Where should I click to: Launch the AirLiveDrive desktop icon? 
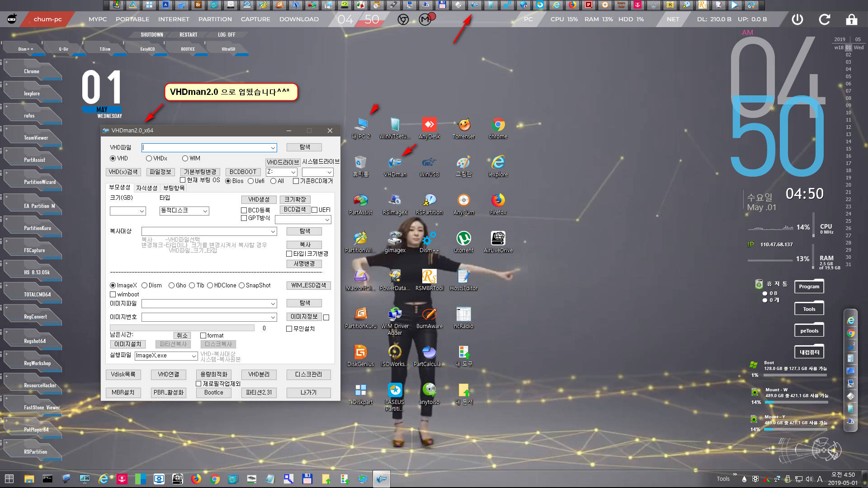[498, 242]
